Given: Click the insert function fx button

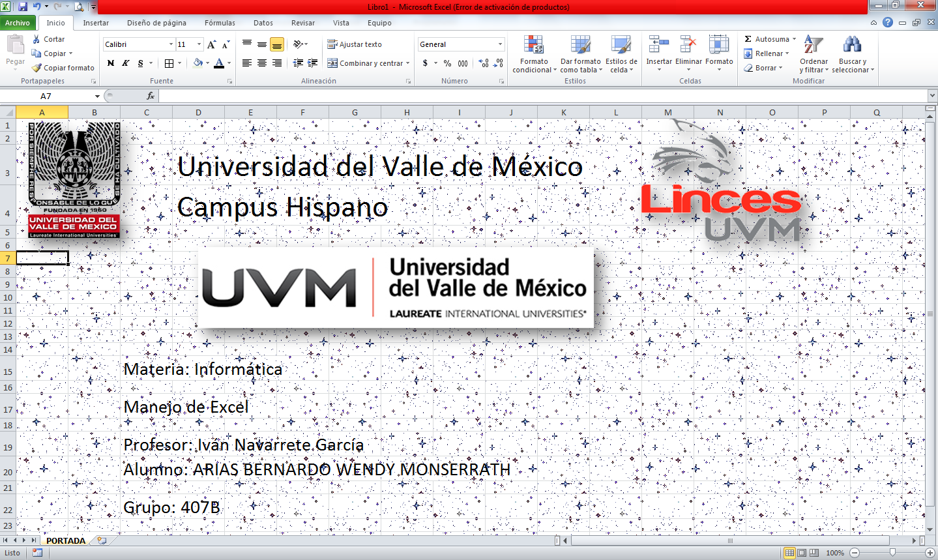Looking at the screenshot, I should 151,96.
